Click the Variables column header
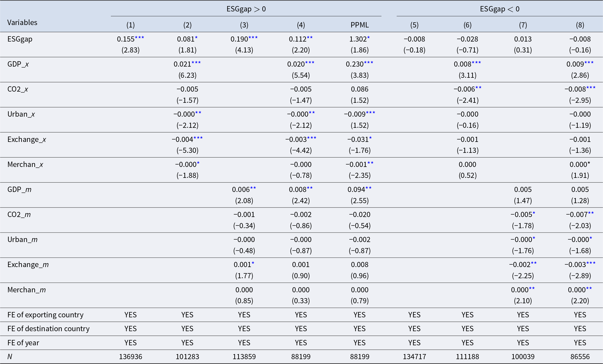603x364 pixels. tap(22, 23)
